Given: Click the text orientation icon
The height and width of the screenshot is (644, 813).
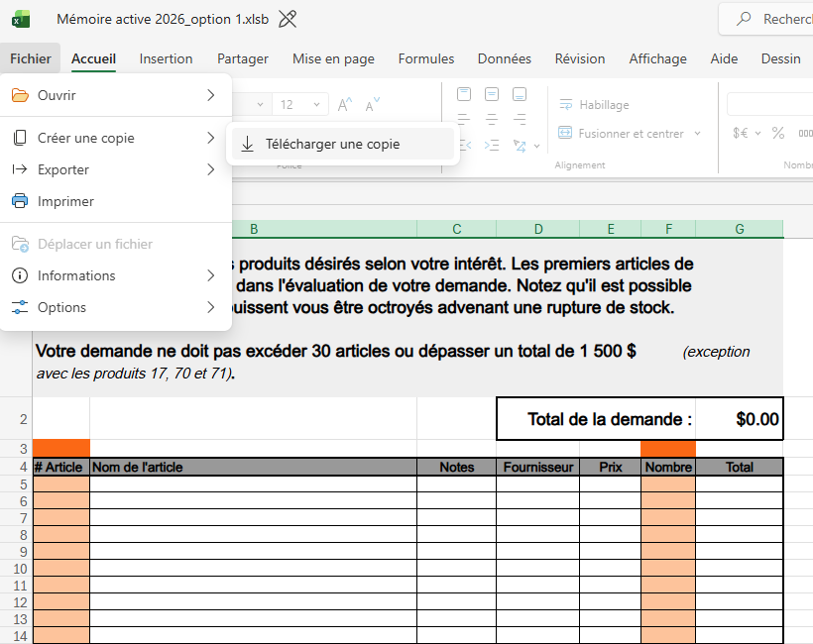Looking at the screenshot, I should (x=521, y=146).
